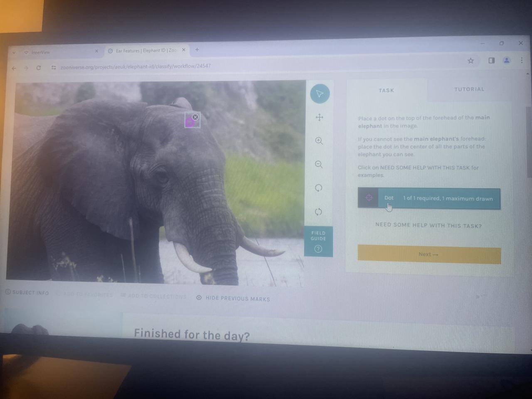The width and height of the screenshot is (532, 399).
Task: Click the Next button
Action: [x=429, y=254]
